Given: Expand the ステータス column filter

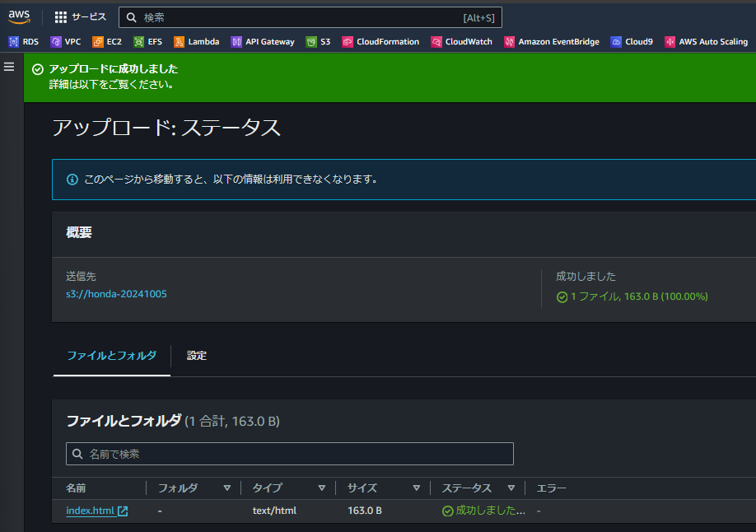Looking at the screenshot, I should (512, 488).
